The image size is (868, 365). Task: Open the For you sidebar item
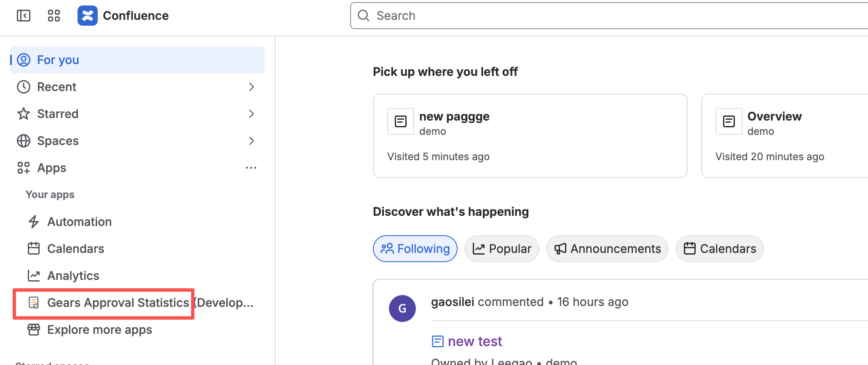pos(58,60)
